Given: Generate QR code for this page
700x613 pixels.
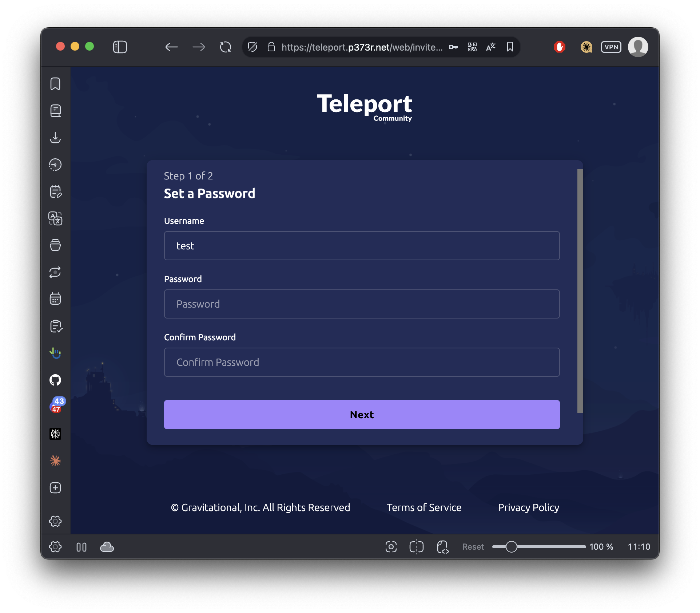Looking at the screenshot, I should pyautogui.click(x=472, y=47).
